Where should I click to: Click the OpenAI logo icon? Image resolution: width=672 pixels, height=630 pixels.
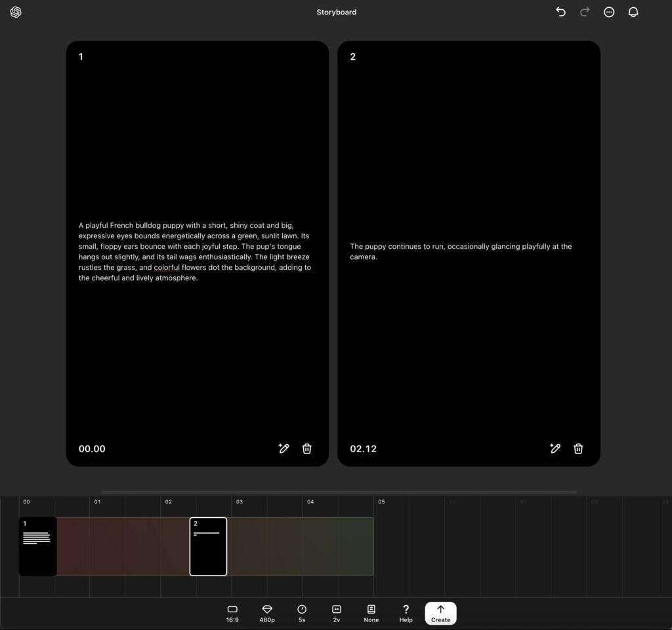(x=16, y=12)
